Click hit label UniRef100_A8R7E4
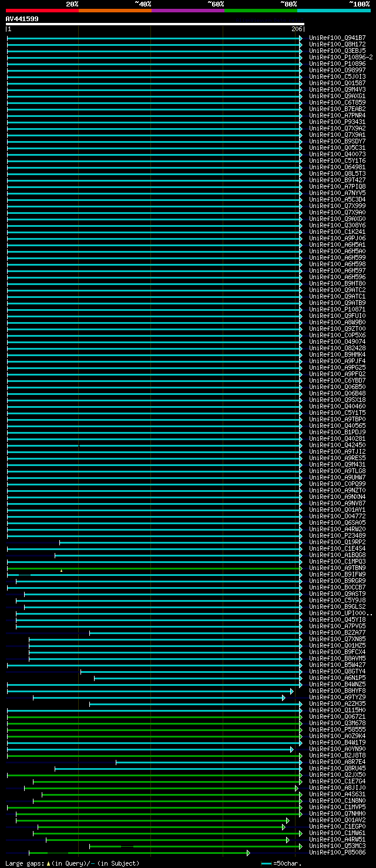Image resolution: width=376 pixels, height=868 pixels. [x=337, y=762]
